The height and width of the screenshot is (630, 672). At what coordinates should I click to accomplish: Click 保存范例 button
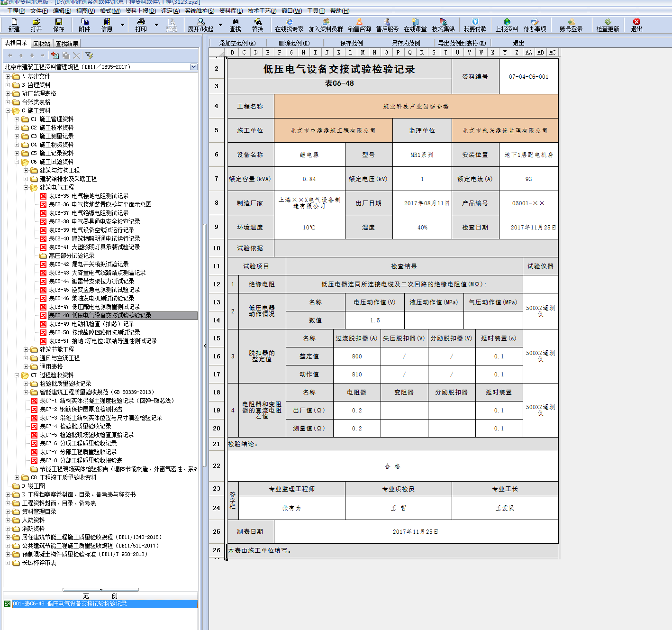352,43
